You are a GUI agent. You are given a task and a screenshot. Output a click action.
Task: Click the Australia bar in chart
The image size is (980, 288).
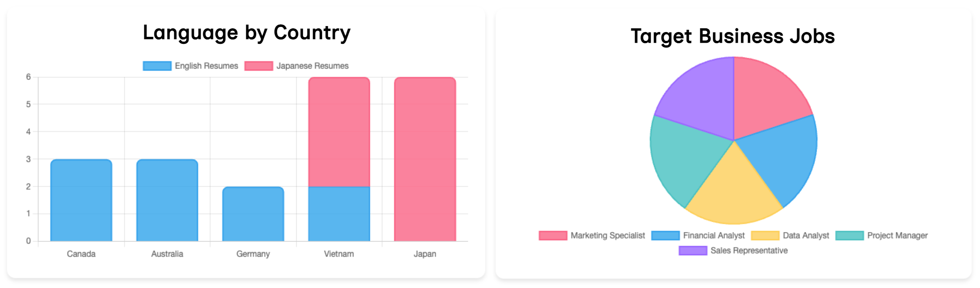click(167, 200)
